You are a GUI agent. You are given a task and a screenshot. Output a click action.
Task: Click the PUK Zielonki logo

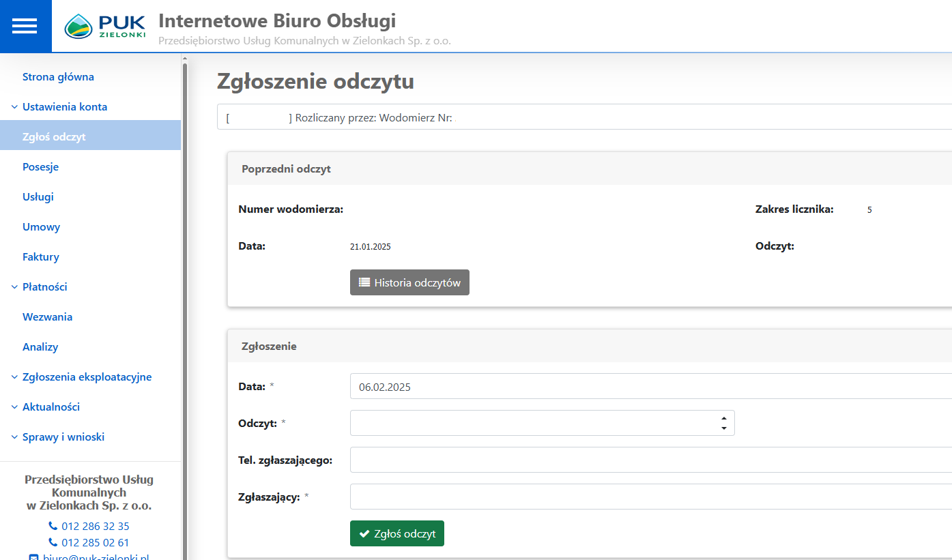click(x=104, y=26)
